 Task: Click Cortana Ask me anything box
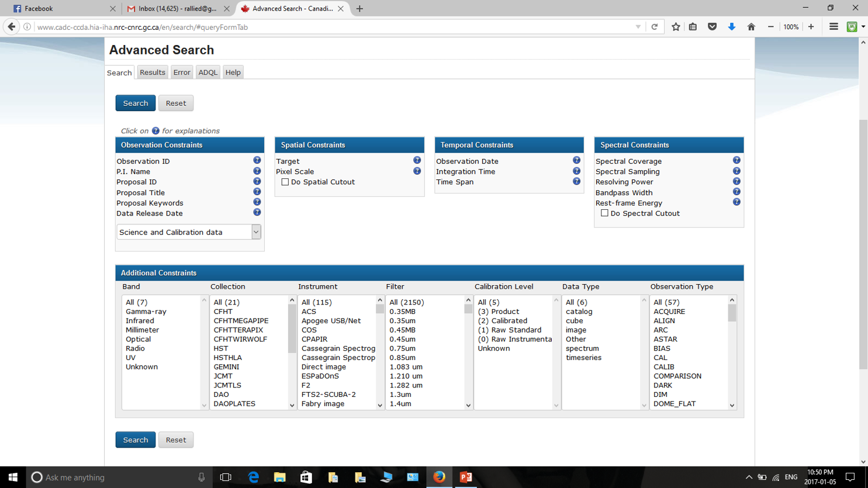(120, 477)
